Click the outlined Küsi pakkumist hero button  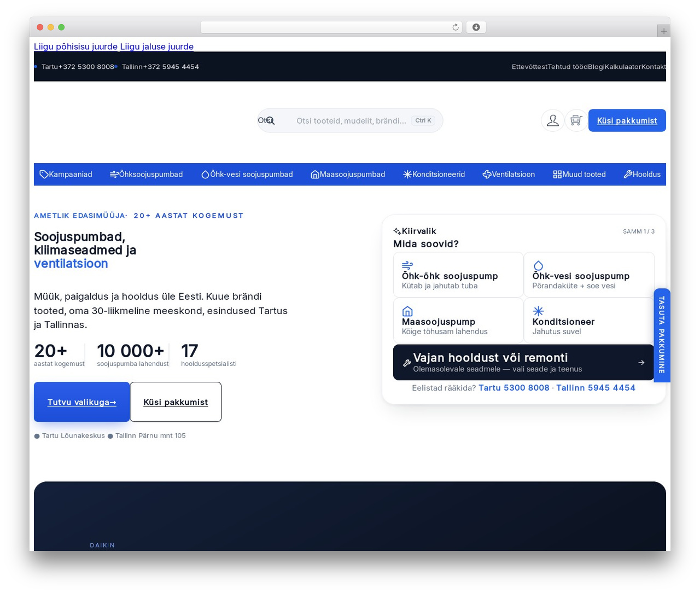[x=176, y=402]
